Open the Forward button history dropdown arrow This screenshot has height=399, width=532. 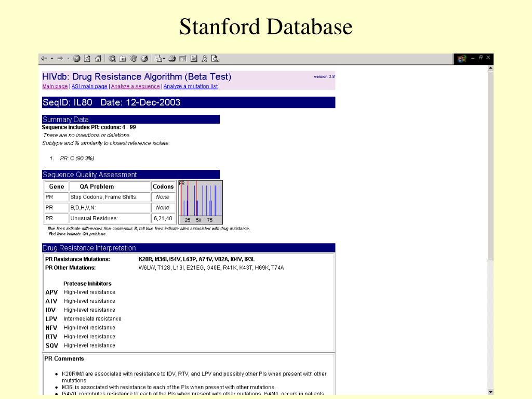[x=68, y=59]
